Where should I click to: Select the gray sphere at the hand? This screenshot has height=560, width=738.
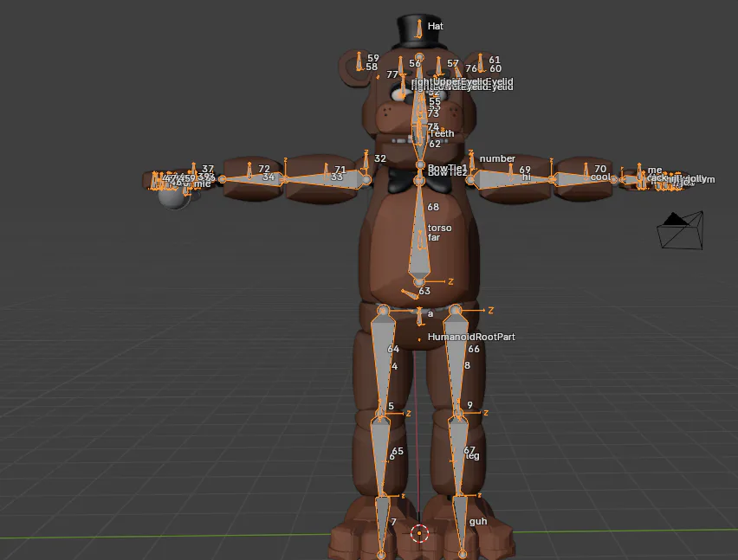coord(174,196)
